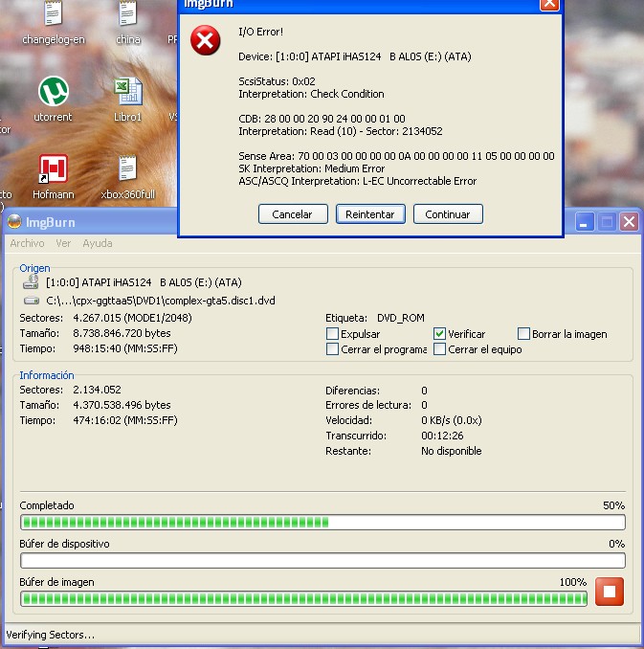Click the Continuar button
The height and width of the screenshot is (649, 644).
tap(448, 214)
